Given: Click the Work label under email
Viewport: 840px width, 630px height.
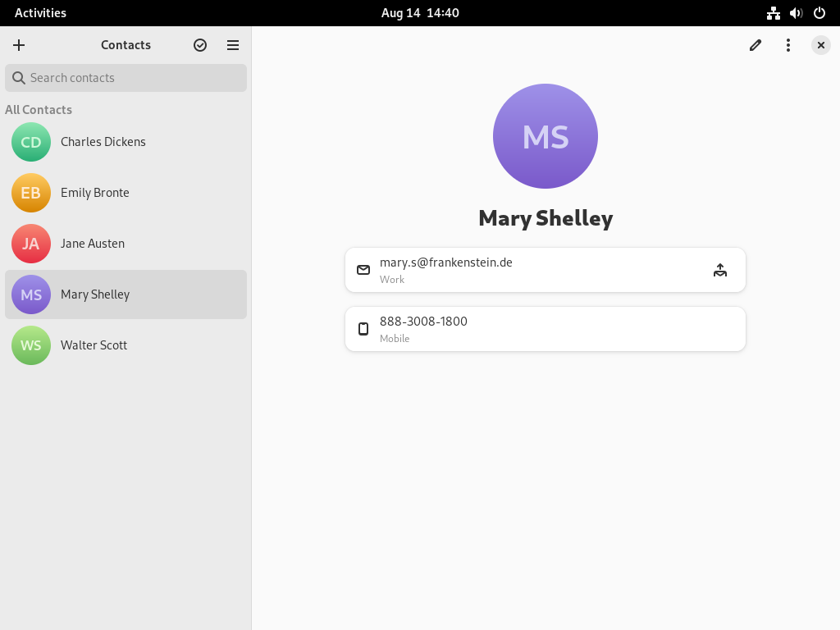Looking at the screenshot, I should pyautogui.click(x=392, y=280).
